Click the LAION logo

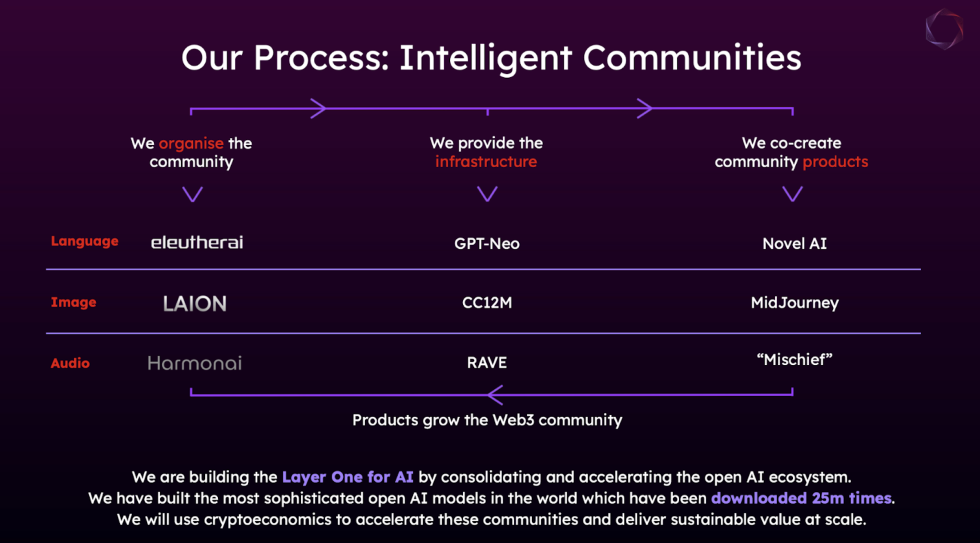[x=195, y=304]
